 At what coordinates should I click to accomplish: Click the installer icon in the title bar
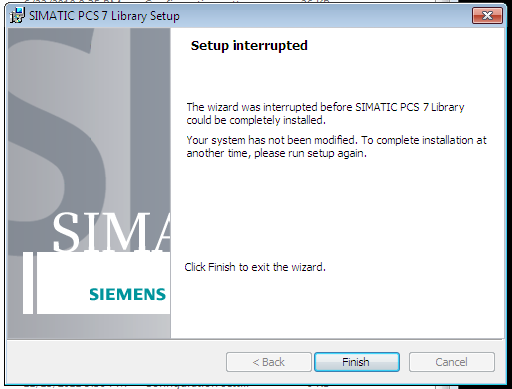pyautogui.click(x=17, y=16)
